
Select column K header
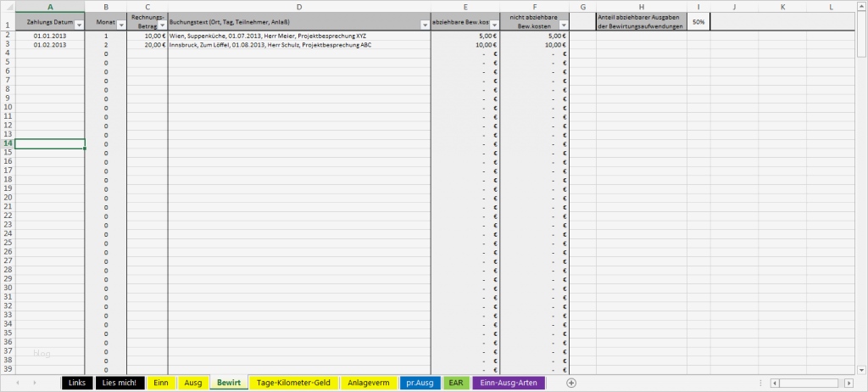point(782,7)
